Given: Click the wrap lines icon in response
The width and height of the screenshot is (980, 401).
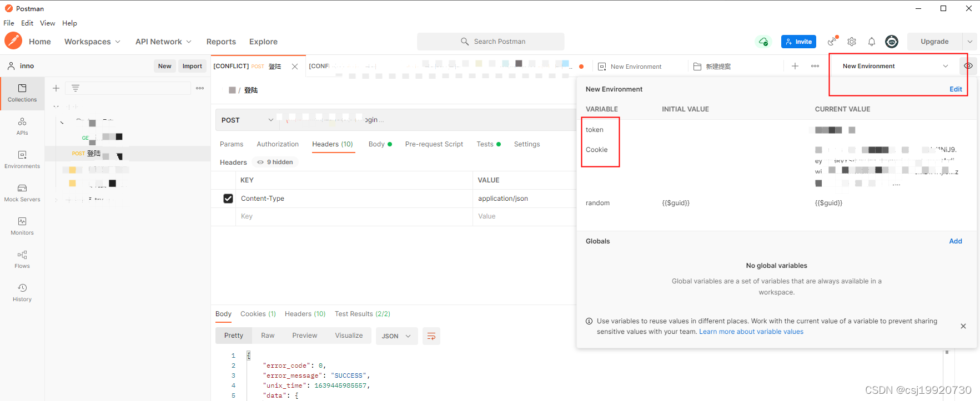Looking at the screenshot, I should [431, 336].
